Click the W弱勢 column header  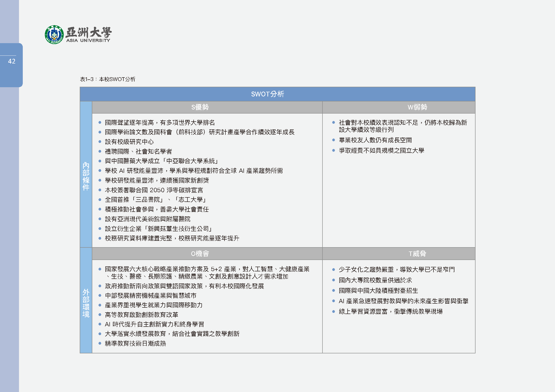(399, 107)
